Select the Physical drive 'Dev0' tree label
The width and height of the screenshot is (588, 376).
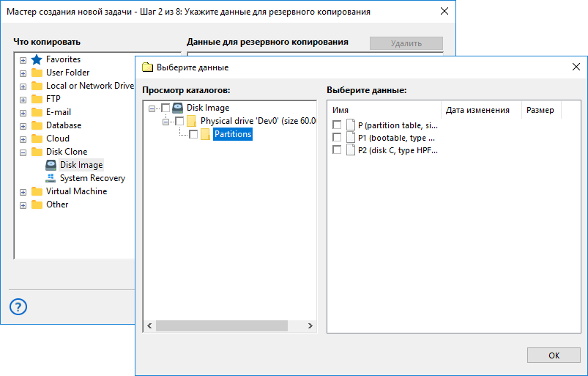258,121
